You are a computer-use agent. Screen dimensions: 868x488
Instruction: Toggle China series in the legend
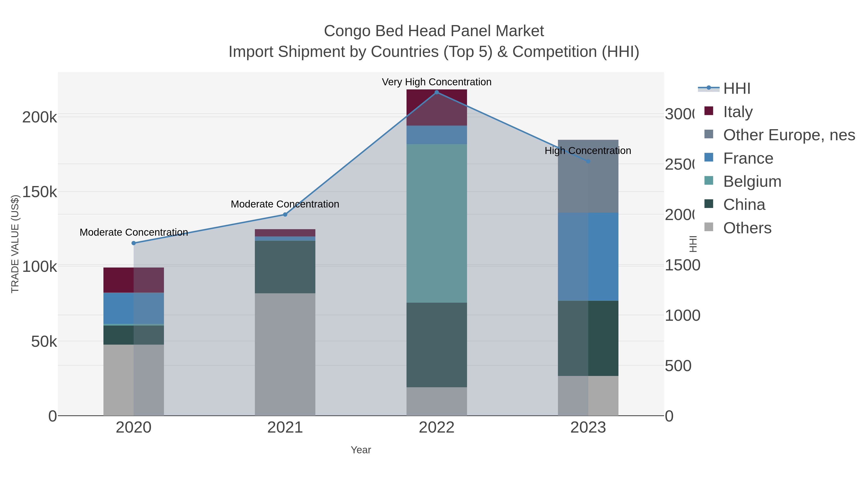tap(735, 204)
